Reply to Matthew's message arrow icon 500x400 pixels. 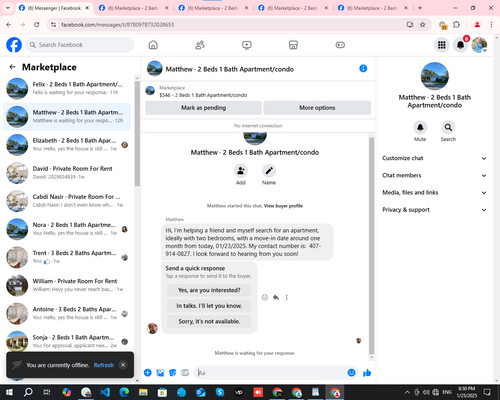point(276,297)
